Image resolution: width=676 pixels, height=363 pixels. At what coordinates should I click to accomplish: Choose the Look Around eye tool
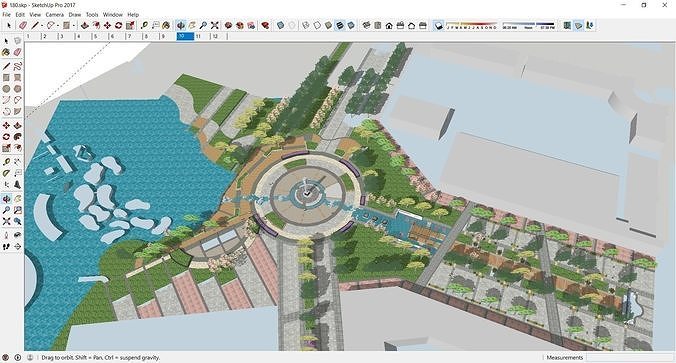click(x=17, y=235)
